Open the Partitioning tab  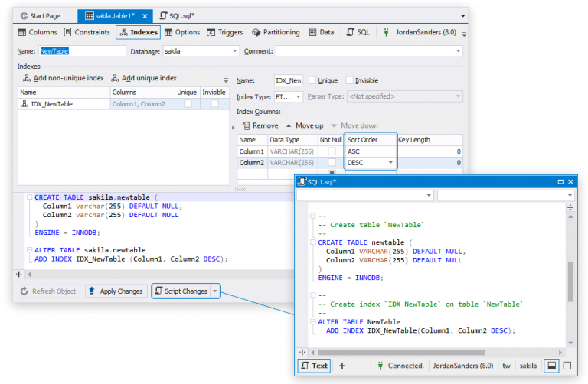276,32
